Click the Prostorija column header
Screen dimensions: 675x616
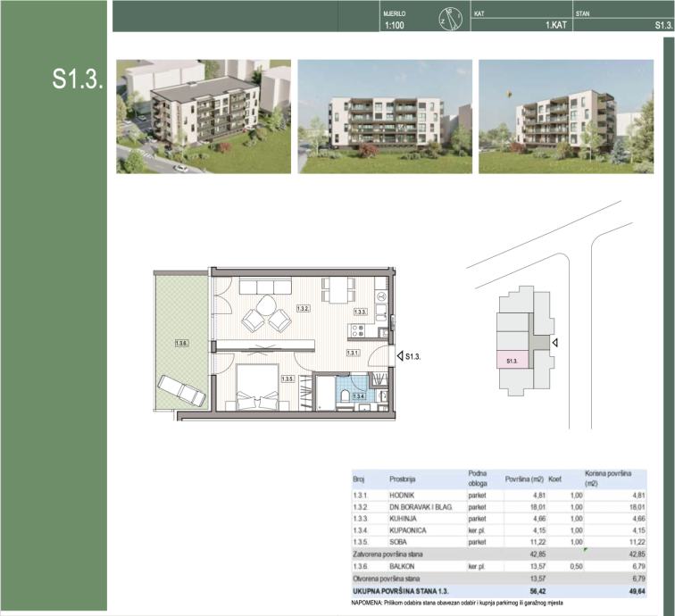point(402,479)
